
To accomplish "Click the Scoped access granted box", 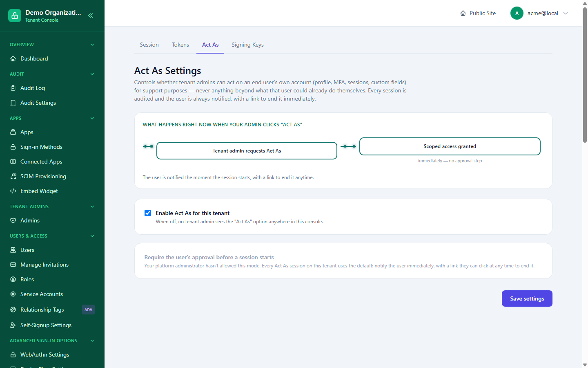I will point(450,146).
